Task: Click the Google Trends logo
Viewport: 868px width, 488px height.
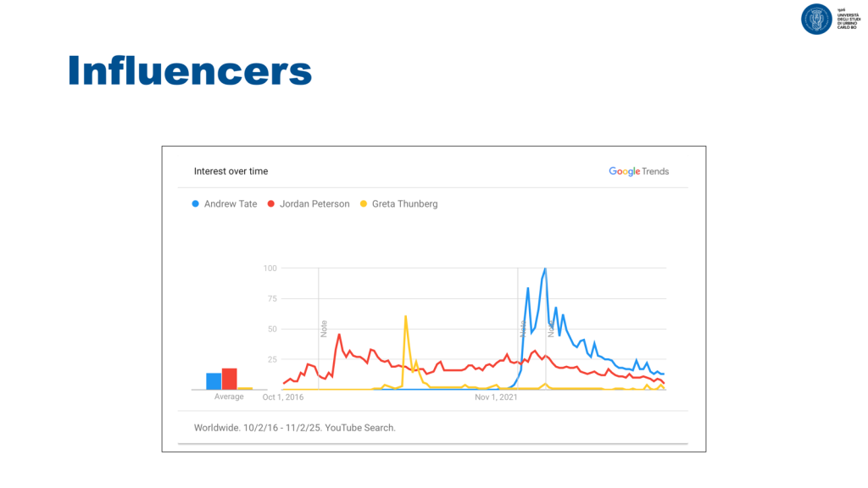Action: point(638,171)
